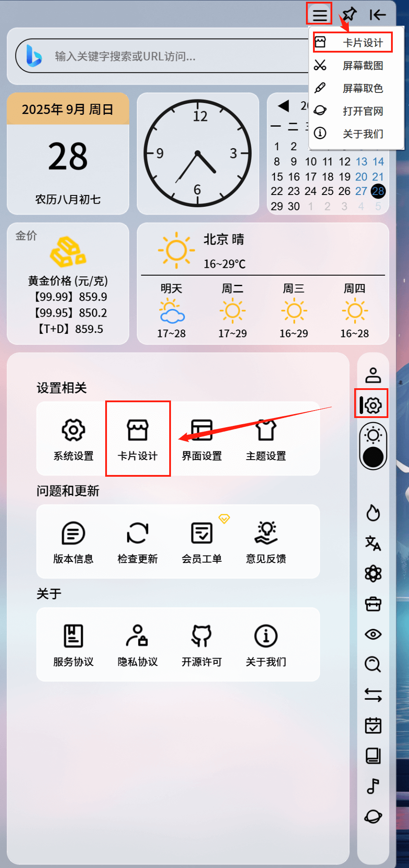Go to previous month in calendar
This screenshot has height=868, width=409.
coord(284,106)
